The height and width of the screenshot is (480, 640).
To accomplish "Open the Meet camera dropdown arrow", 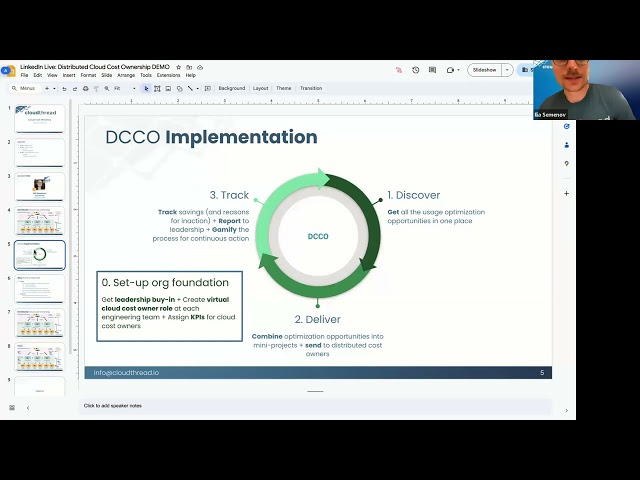I will (458, 70).
